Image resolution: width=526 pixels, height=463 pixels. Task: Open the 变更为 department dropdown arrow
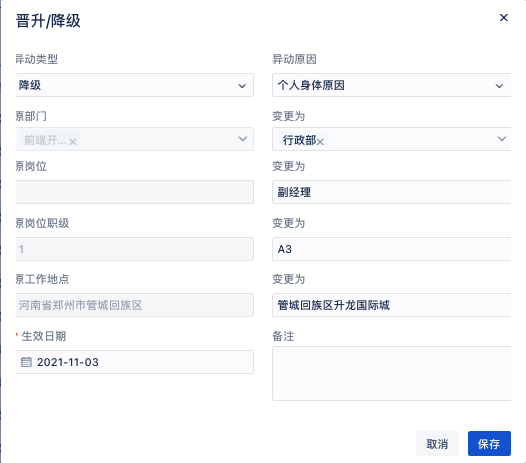502,139
